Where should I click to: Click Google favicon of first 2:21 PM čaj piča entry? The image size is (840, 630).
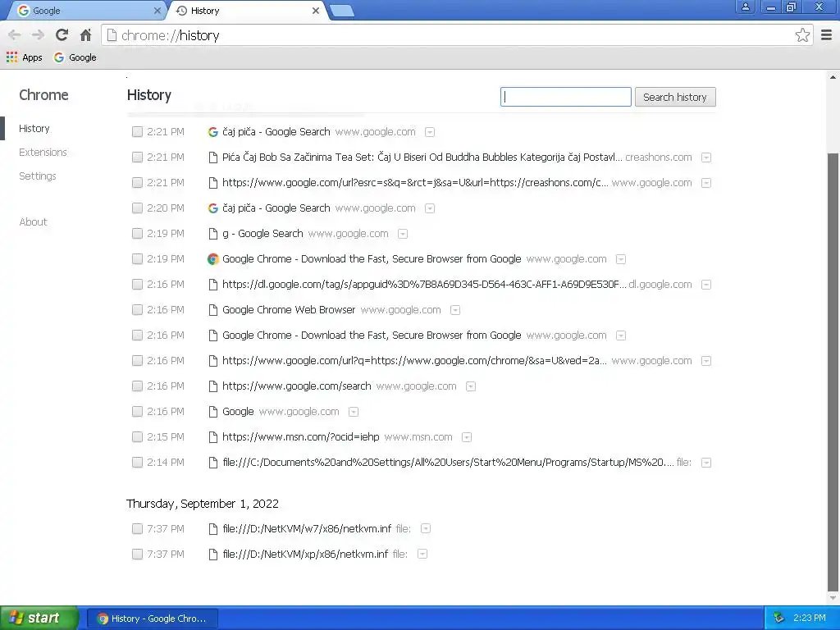pos(212,132)
